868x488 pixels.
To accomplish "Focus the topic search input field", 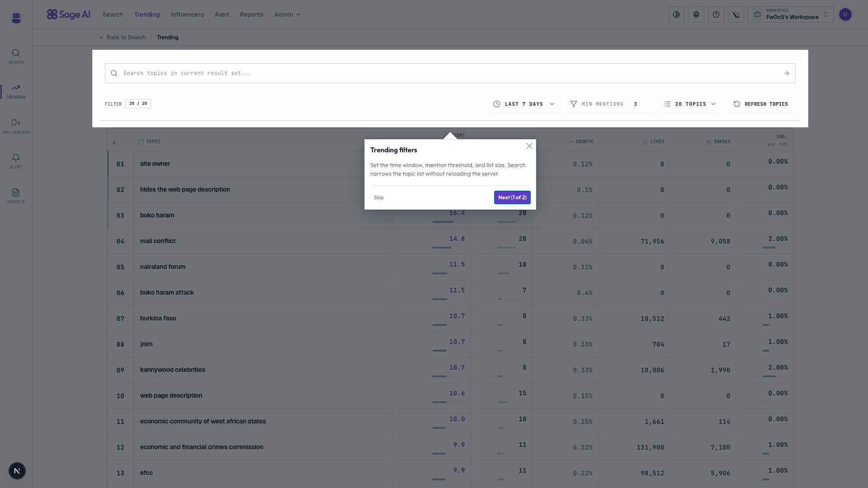I will [450, 73].
